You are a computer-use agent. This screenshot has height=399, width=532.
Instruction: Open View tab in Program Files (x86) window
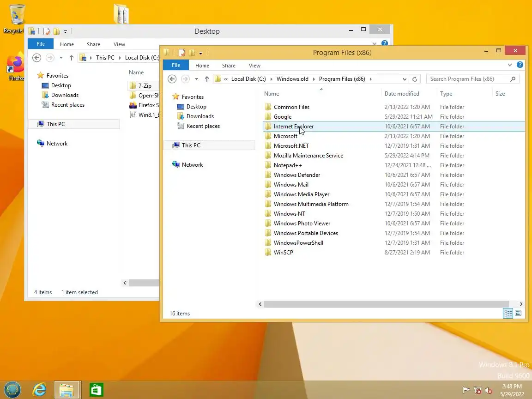pyautogui.click(x=254, y=66)
